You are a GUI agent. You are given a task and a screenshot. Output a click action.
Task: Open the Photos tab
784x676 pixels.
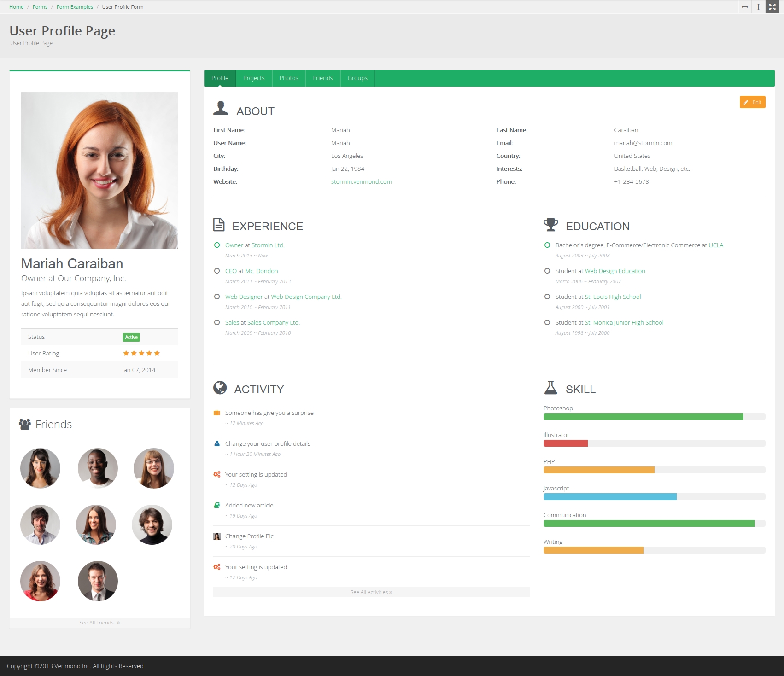289,78
